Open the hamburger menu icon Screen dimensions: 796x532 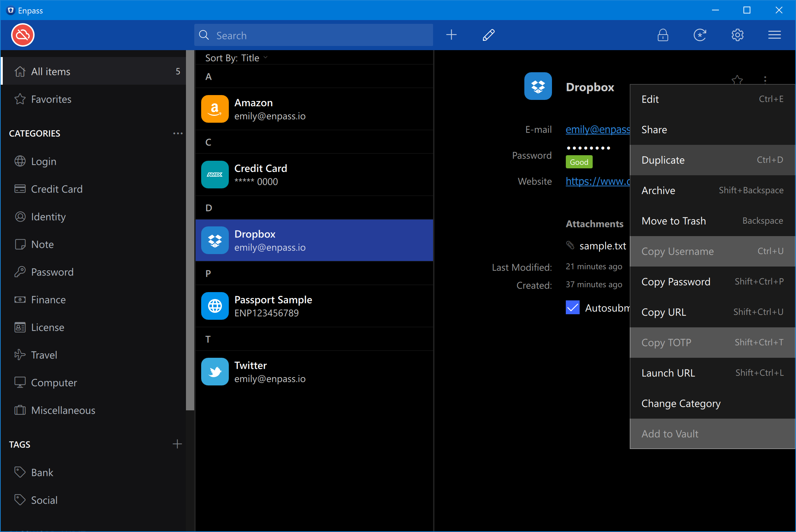(x=775, y=35)
